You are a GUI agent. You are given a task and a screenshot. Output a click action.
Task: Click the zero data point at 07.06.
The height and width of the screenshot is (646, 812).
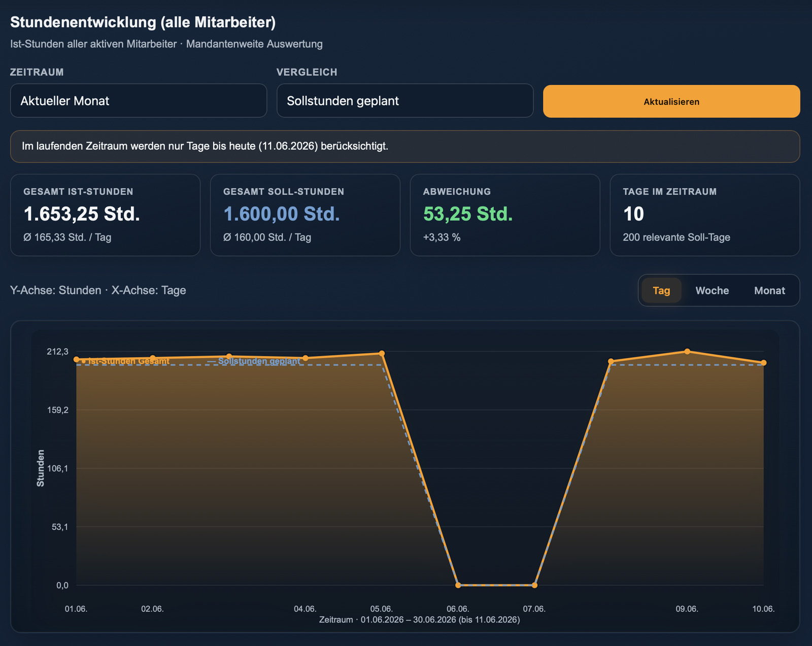[534, 585]
